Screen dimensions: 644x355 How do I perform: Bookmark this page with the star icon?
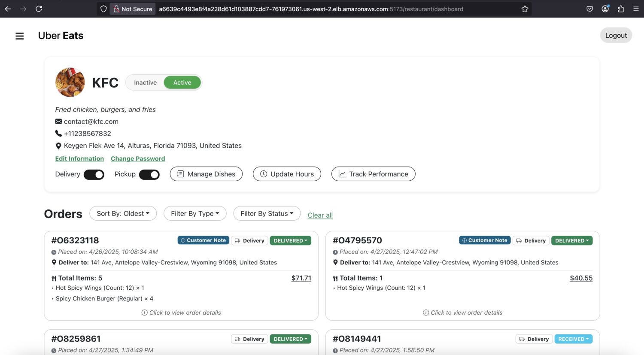coord(525,9)
